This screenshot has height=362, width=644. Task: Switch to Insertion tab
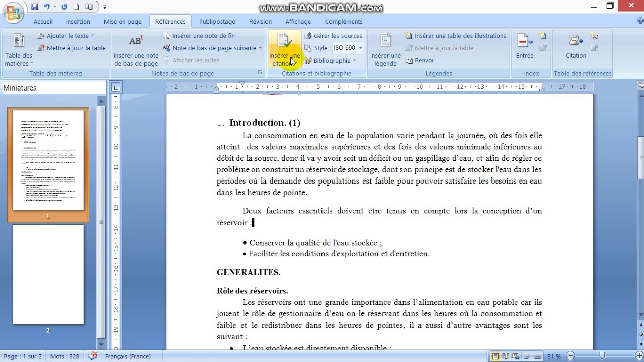pyautogui.click(x=78, y=22)
